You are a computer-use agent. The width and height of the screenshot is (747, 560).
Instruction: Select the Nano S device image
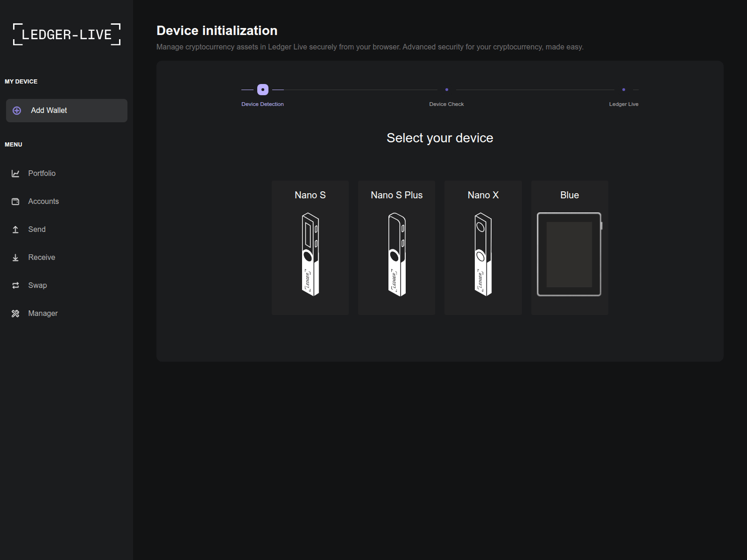[x=310, y=254]
